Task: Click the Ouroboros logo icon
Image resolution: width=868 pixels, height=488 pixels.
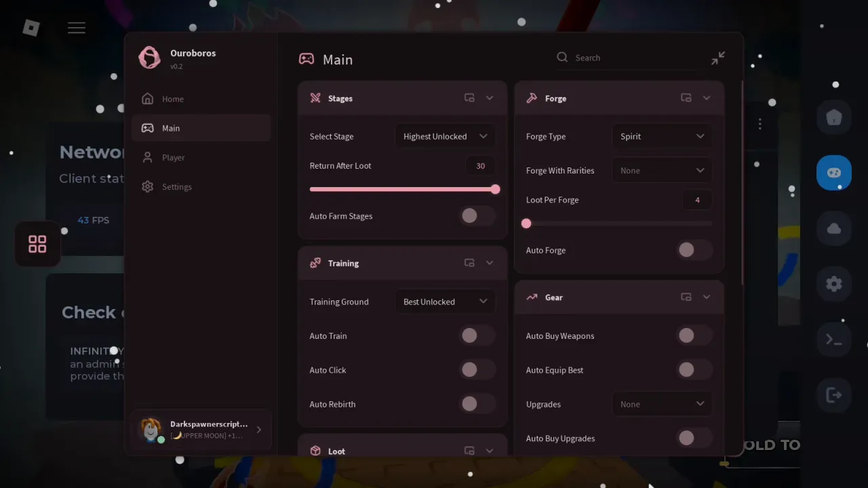Action: 149,58
